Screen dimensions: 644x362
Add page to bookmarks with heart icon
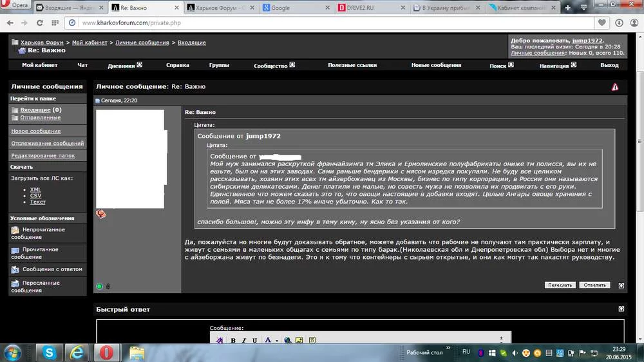point(601,23)
